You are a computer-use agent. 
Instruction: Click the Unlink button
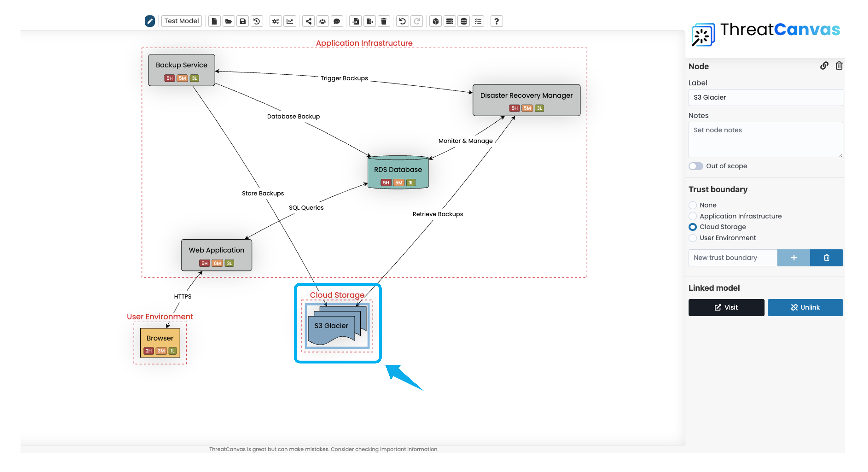pyautogui.click(x=805, y=308)
